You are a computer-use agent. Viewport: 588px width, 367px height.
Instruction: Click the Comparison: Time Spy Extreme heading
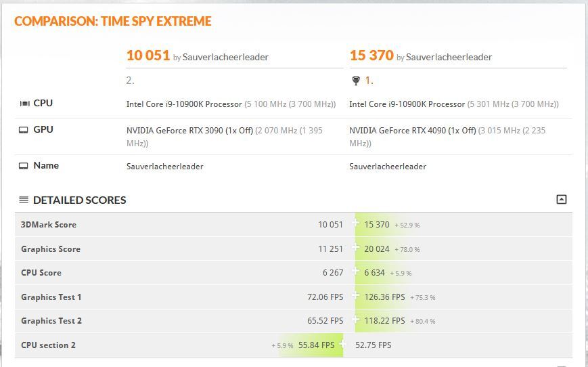point(113,21)
